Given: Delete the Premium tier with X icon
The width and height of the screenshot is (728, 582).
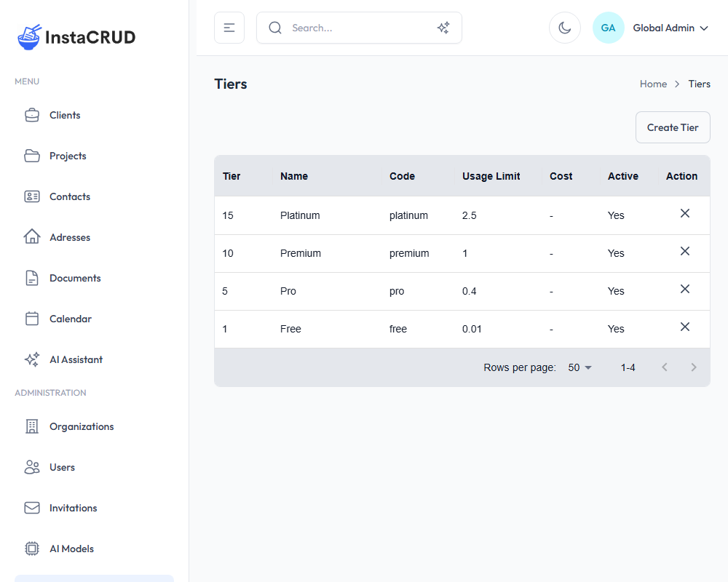Looking at the screenshot, I should pyautogui.click(x=684, y=252).
